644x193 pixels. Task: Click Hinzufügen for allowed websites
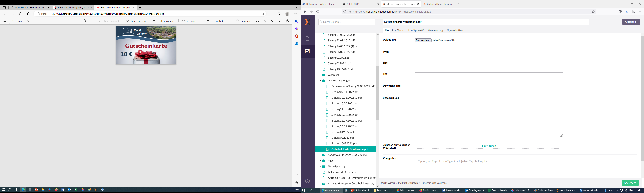click(489, 146)
